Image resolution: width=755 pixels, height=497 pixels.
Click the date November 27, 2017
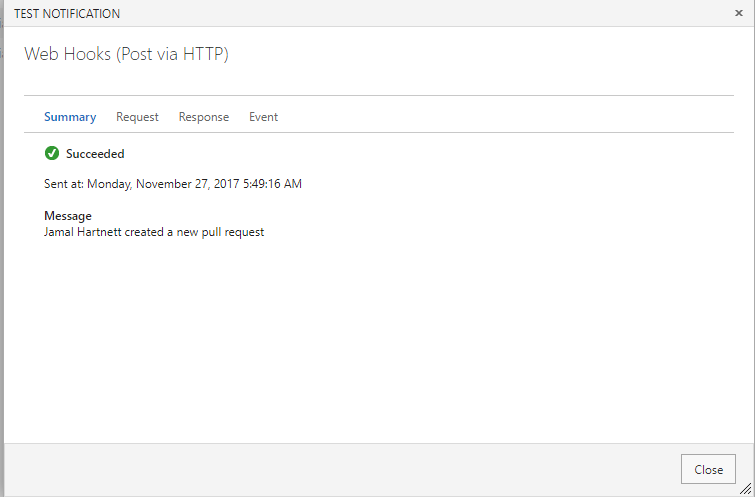(x=188, y=183)
